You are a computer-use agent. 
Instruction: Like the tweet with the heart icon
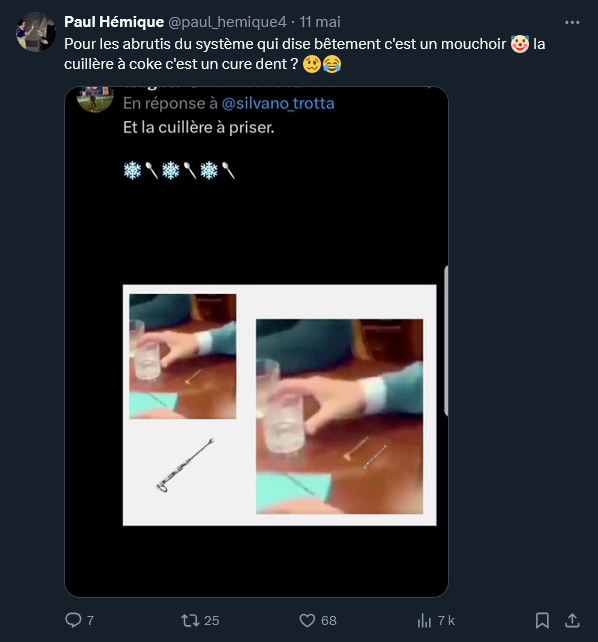[x=307, y=620]
